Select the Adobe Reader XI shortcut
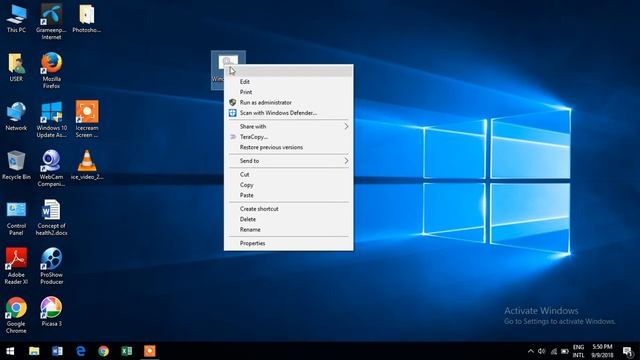 16,267
